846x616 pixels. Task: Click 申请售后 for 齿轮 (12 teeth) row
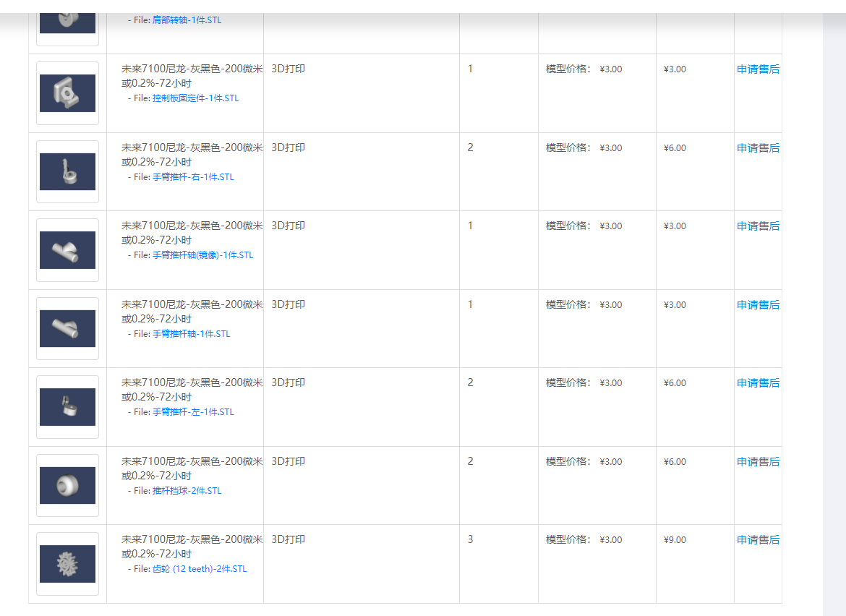[x=758, y=540]
